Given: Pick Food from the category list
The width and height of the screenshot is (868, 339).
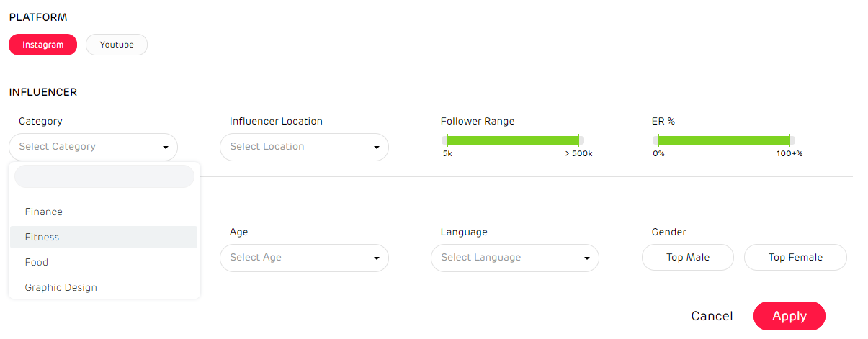Looking at the screenshot, I should 37,263.
